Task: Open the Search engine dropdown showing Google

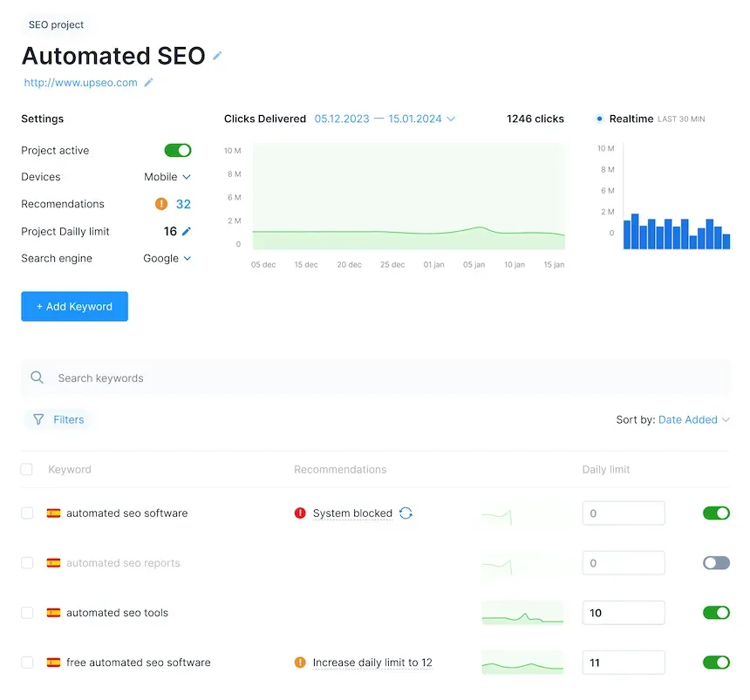Action: [x=167, y=258]
